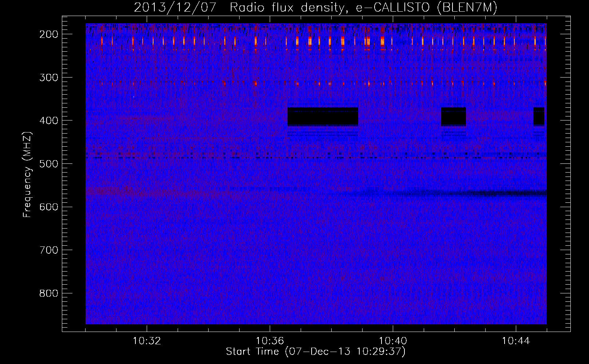The height and width of the screenshot is (364, 589).
Task: Select the 500 frequency tick label
Action: 49,164
